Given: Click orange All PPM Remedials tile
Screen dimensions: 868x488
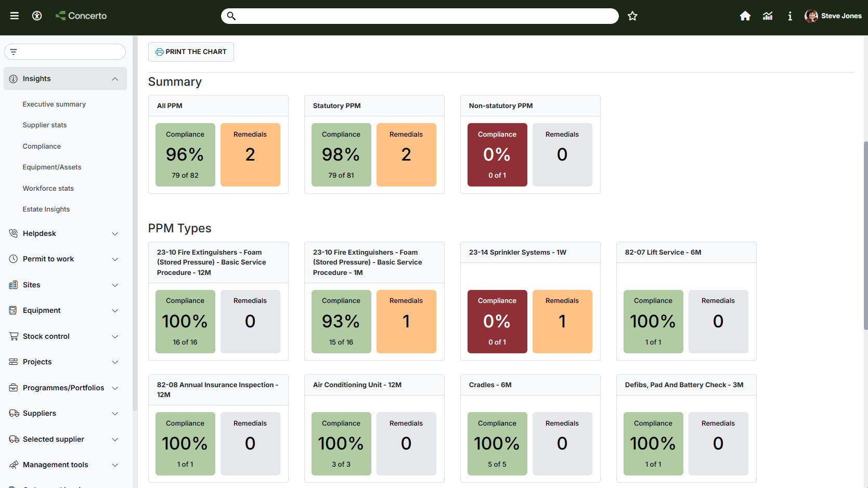Looking at the screenshot, I should click(250, 155).
